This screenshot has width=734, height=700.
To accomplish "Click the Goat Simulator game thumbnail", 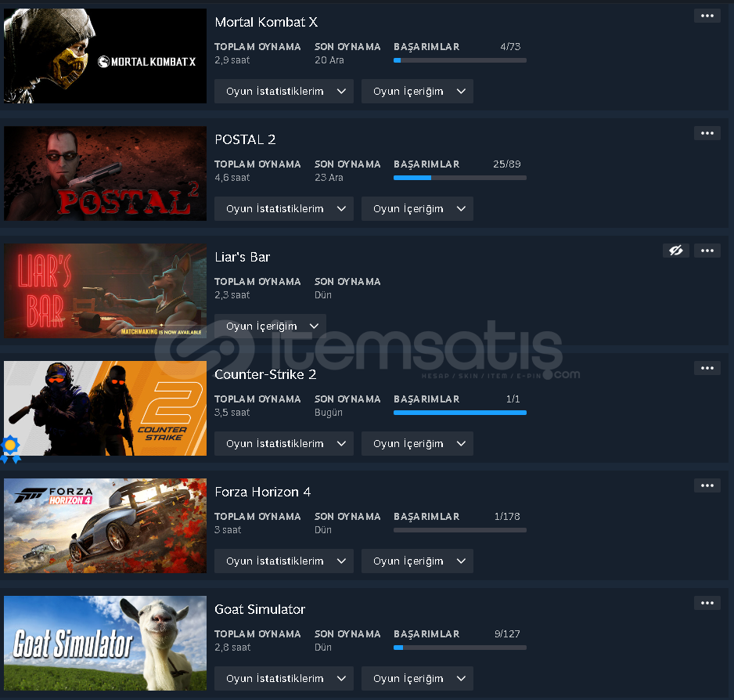I will [105, 644].
